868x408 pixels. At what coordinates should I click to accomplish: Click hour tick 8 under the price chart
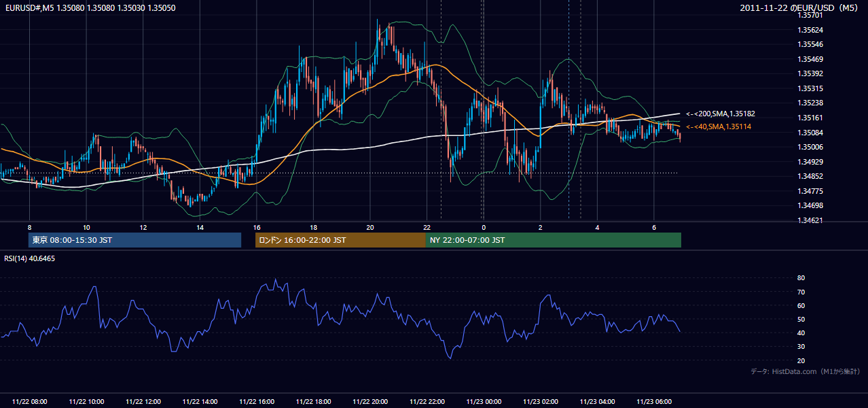[x=30, y=227]
